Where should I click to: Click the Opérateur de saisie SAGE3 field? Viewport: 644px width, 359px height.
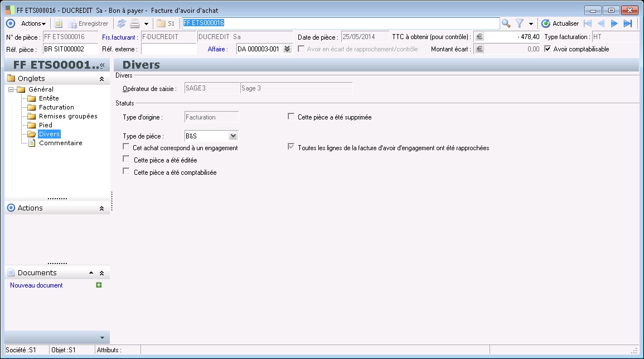(211, 88)
